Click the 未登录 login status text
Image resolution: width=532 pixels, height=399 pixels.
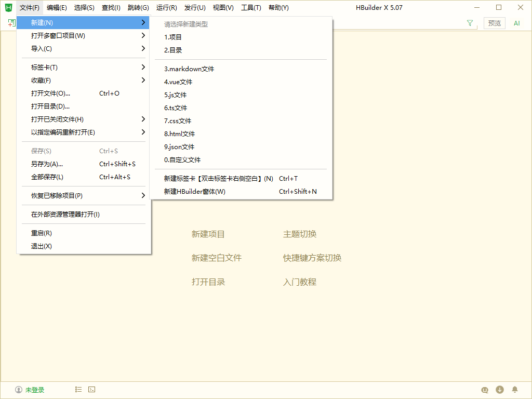click(x=35, y=390)
